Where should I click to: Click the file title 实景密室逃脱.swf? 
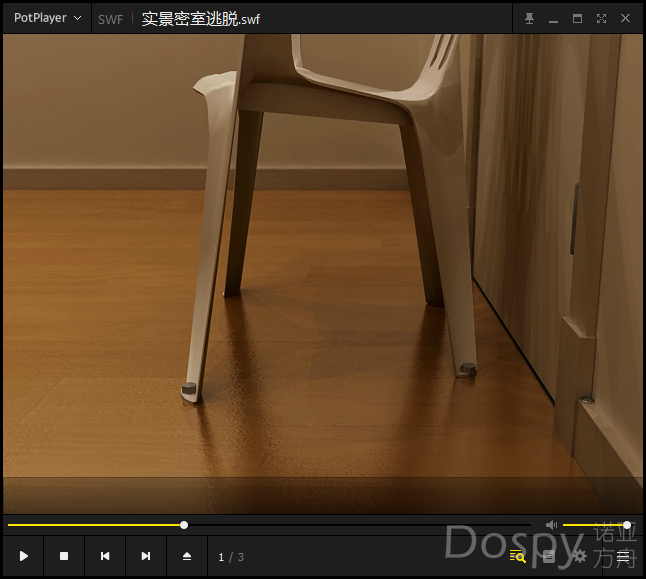click(x=200, y=19)
